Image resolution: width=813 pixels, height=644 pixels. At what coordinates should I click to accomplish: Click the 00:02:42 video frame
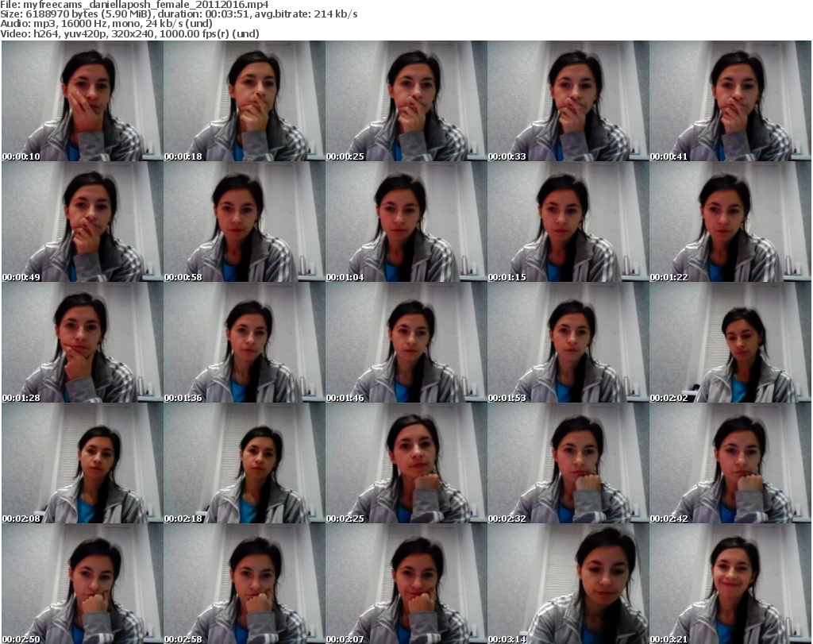(730, 463)
